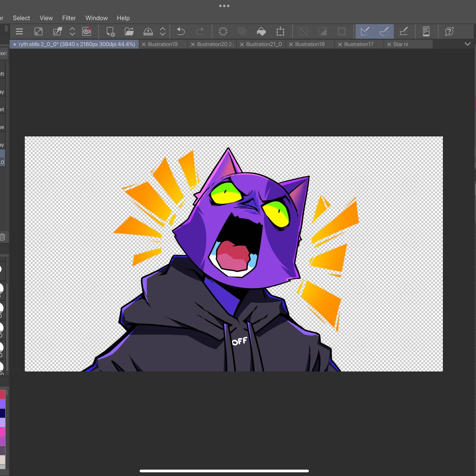
Task: Expand the stepper arrows beside pen edit icon
Action: click(x=72, y=32)
